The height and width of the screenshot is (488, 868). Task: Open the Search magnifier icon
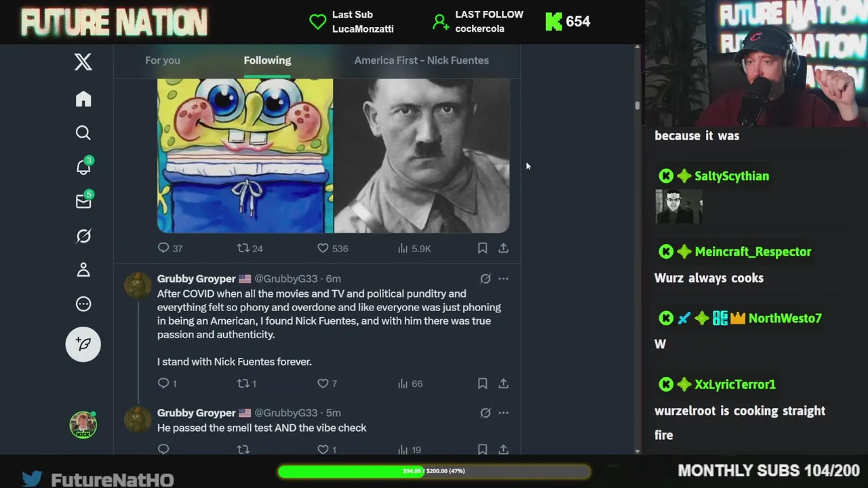[x=83, y=133]
